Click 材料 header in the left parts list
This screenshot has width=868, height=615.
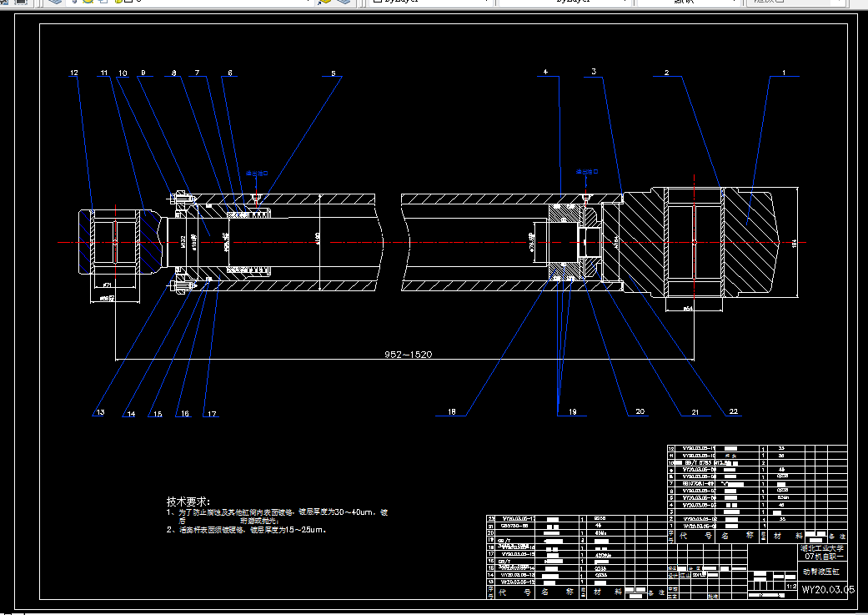[x=607, y=592]
